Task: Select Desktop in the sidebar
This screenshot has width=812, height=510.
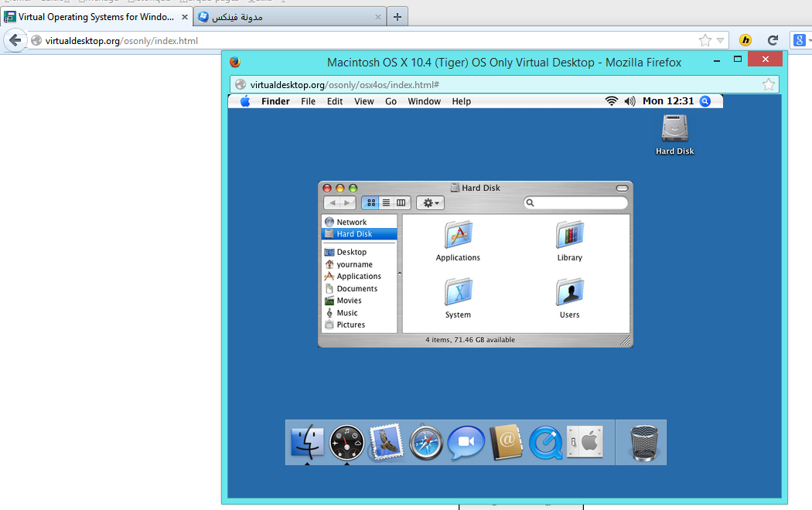Action: click(360, 252)
